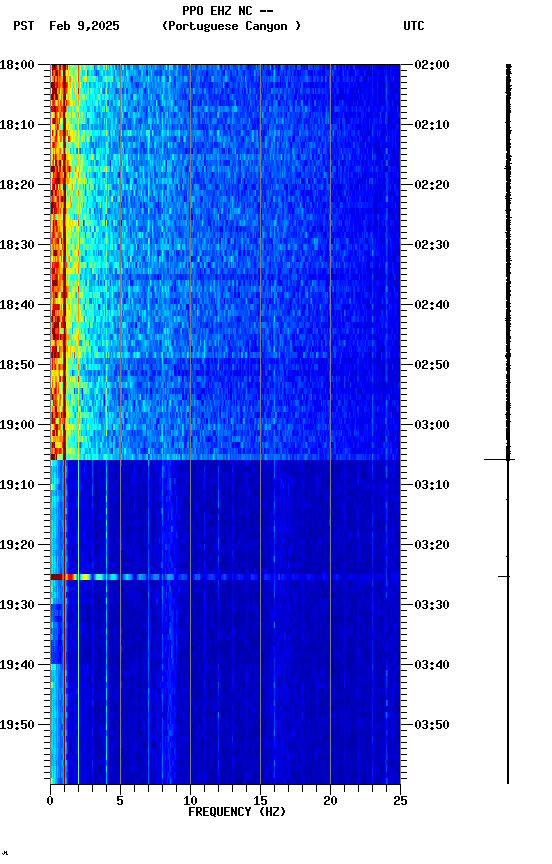Click the PST time label '18:20'
The image size is (552, 864).
[17, 185]
